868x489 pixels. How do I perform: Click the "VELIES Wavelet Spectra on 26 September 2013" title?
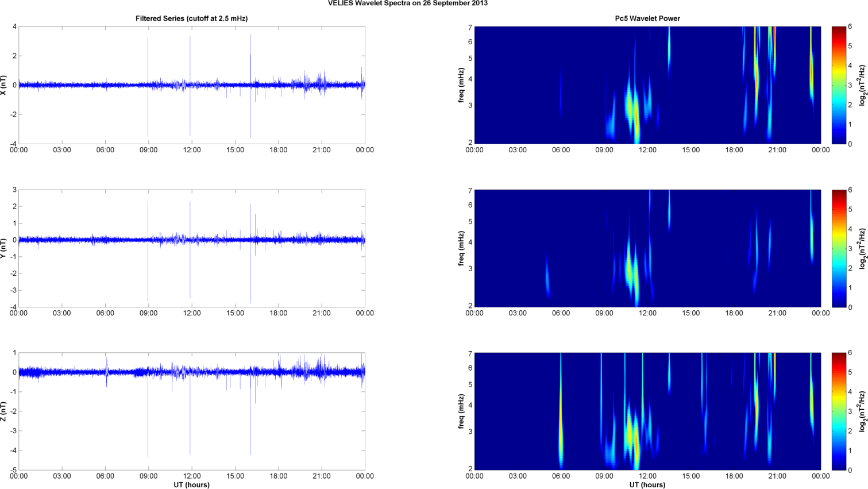coord(408,3)
